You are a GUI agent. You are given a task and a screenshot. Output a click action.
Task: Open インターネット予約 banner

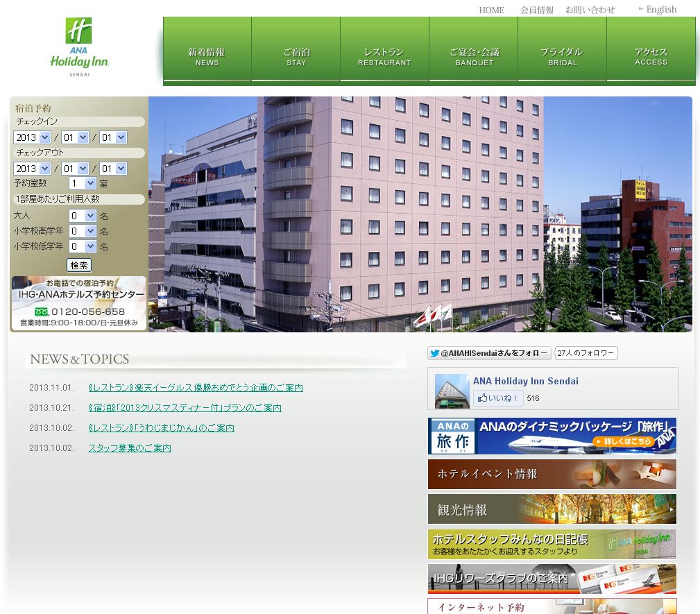click(x=552, y=606)
